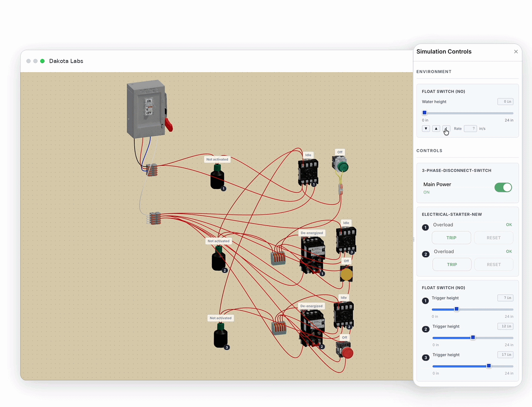Click the yellow pilot light labeled Off
Viewport: 532px width, 407px height.
coord(346,274)
